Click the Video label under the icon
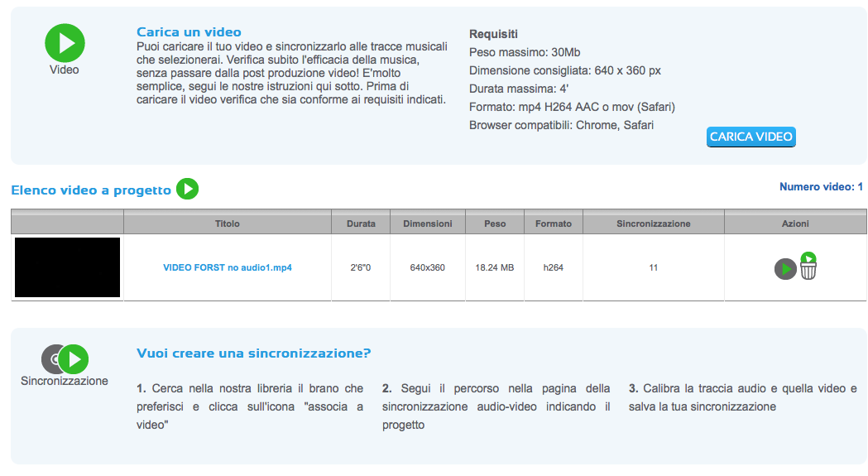868x476 pixels. coord(65,70)
